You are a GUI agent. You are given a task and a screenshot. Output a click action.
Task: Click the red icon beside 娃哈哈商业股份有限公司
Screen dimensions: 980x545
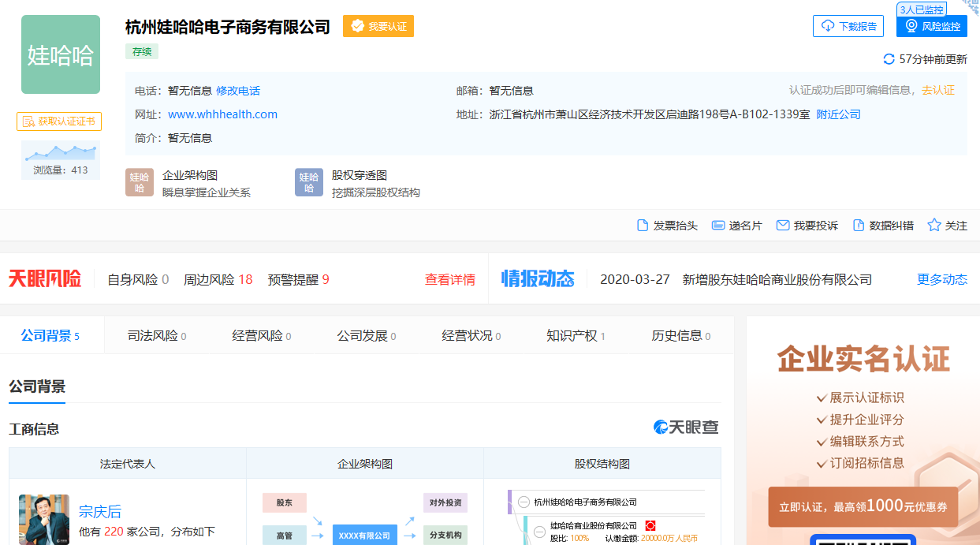click(650, 525)
